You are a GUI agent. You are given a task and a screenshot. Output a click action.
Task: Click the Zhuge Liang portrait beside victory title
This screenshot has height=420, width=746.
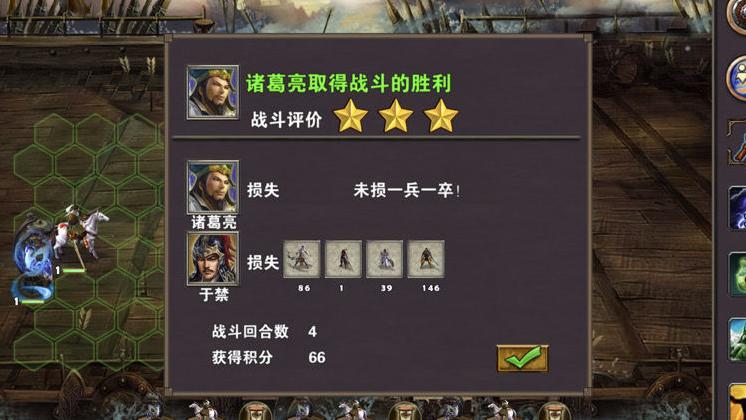pos(213,92)
